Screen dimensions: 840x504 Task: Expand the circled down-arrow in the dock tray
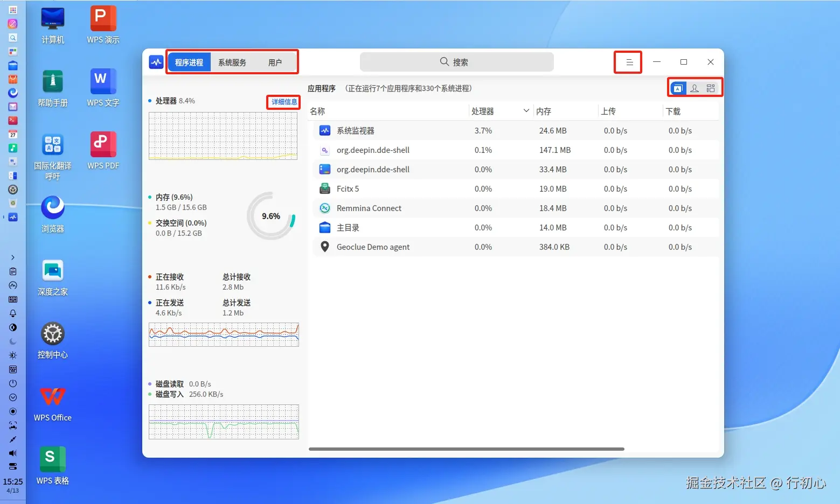coord(13,397)
